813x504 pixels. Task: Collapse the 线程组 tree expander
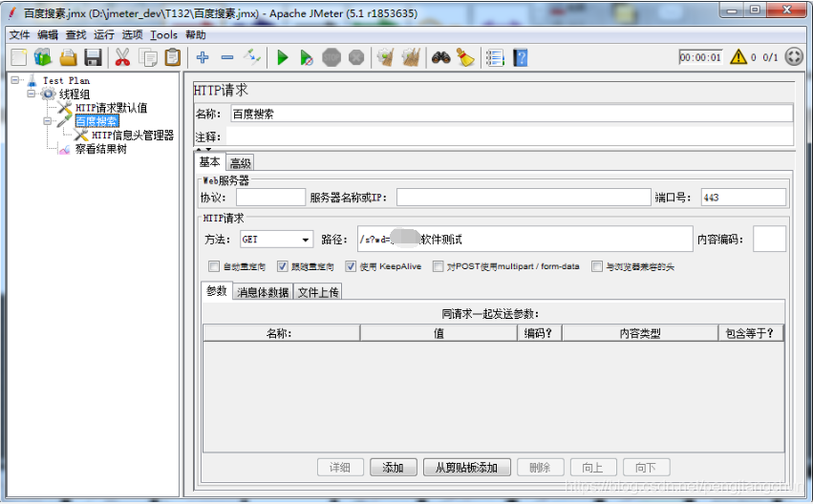pos(32,94)
